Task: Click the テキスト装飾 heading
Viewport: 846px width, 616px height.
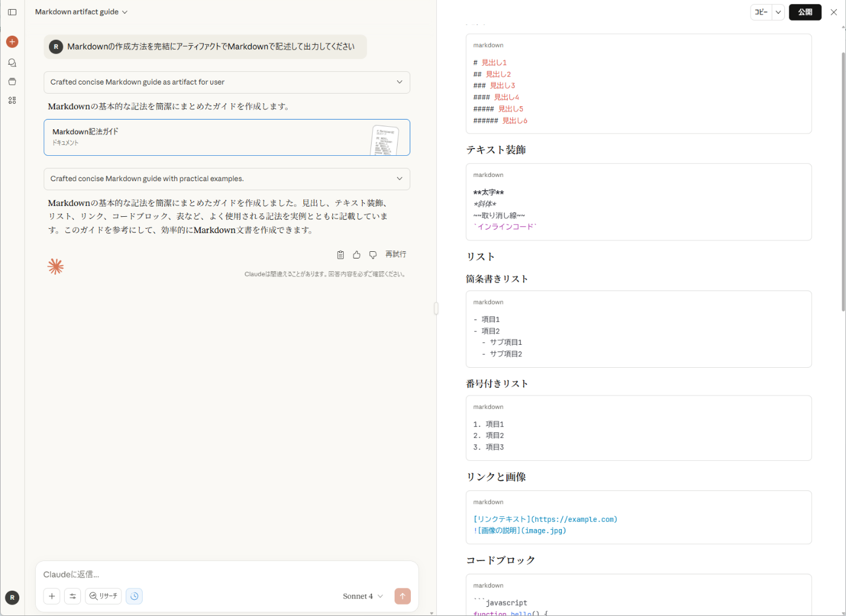Action: pyautogui.click(x=496, y=150)
